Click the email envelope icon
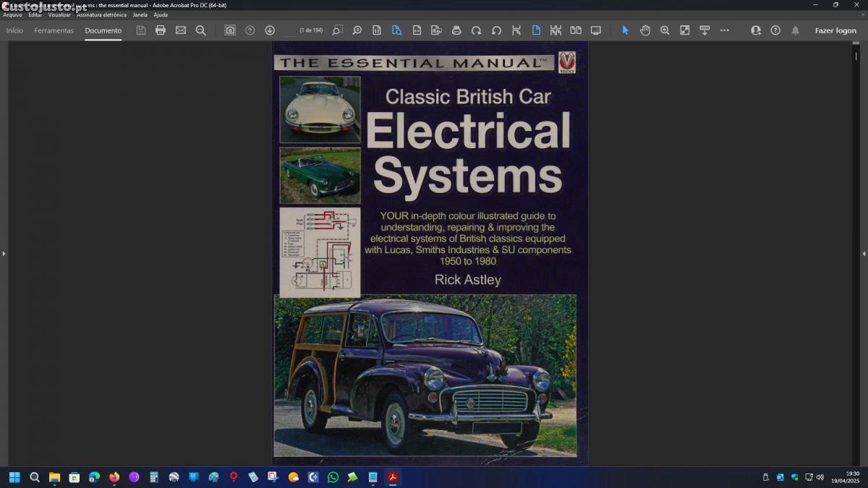The width and height of the screenshot is (868, 488). (181, 30)
